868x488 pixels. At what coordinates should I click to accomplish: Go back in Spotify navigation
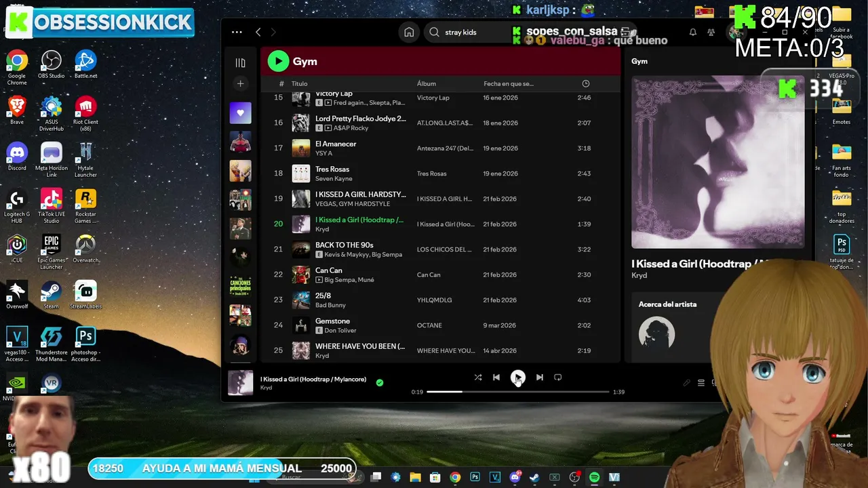258,32
